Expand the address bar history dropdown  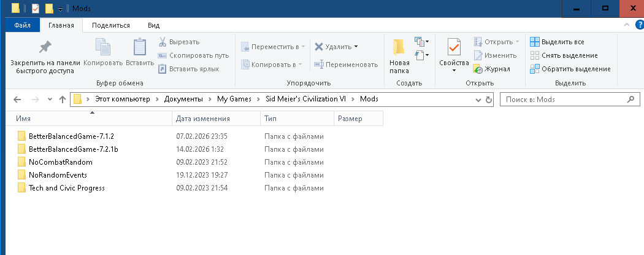478,100
